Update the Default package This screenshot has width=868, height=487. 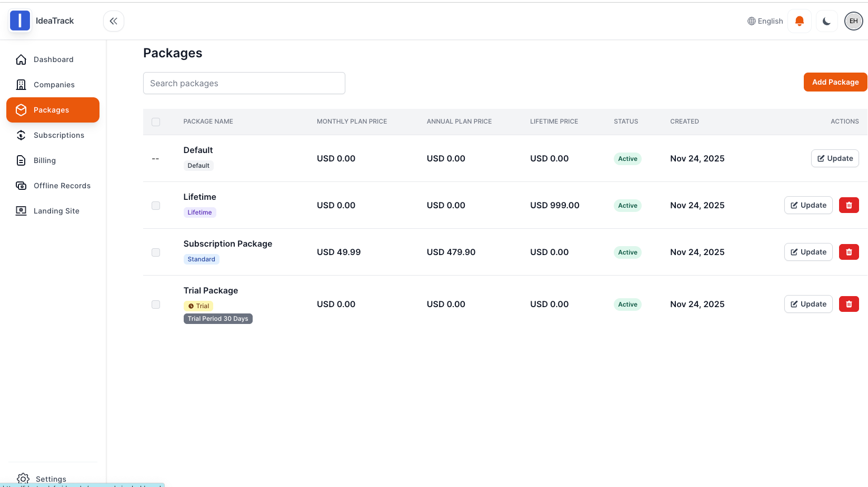(835, 158)
